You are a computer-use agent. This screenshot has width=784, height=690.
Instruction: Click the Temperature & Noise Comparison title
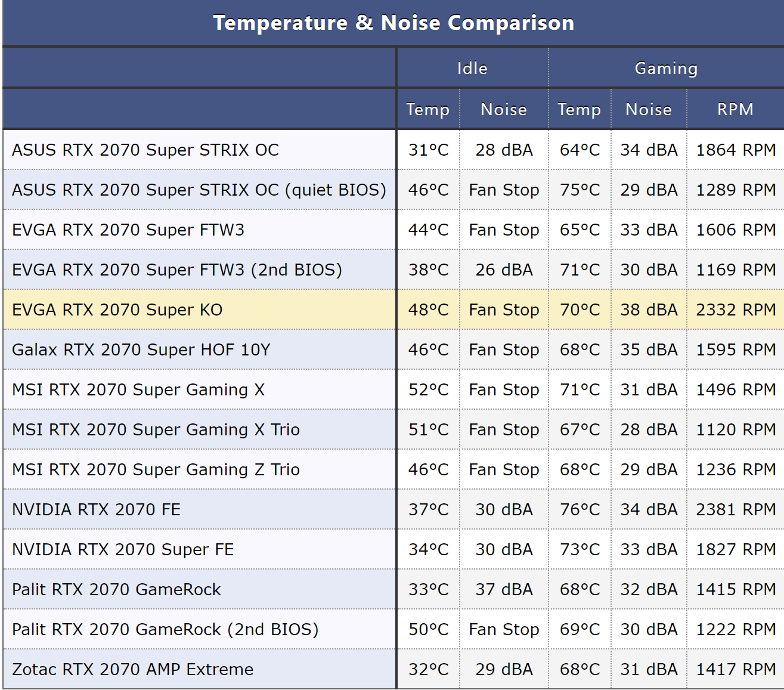[x=393, y=23]
